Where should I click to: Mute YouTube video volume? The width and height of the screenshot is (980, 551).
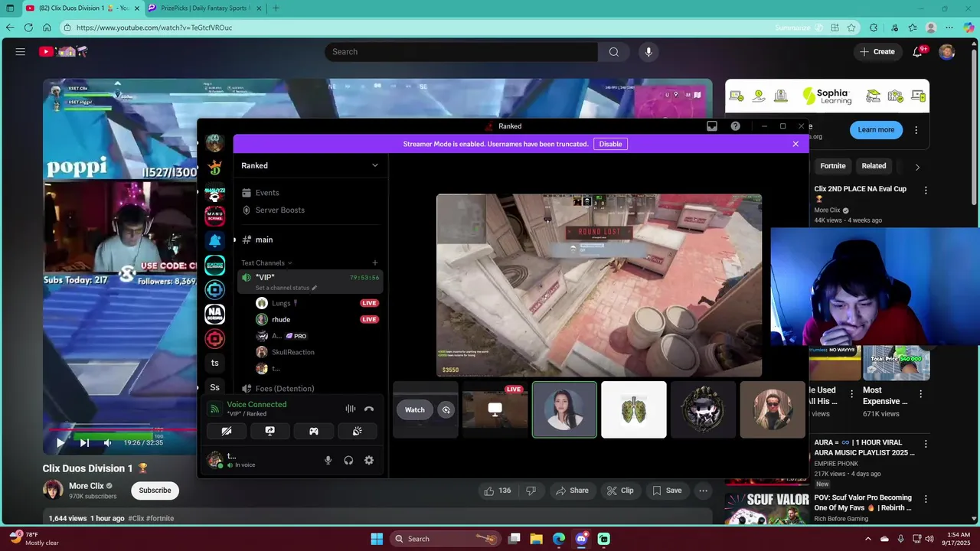click(x=107, y=442)
